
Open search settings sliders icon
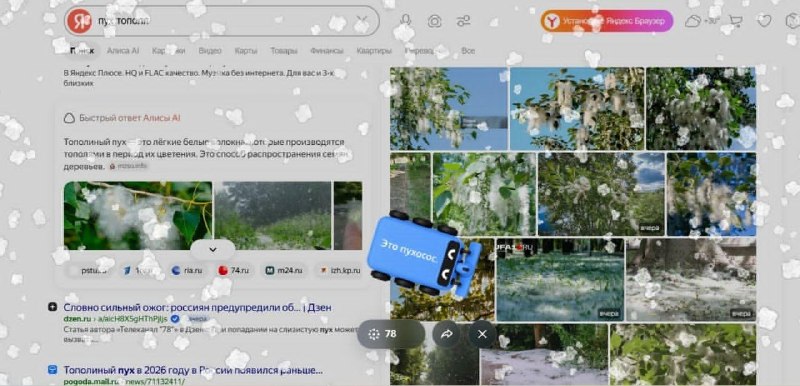tap(464, 21)
